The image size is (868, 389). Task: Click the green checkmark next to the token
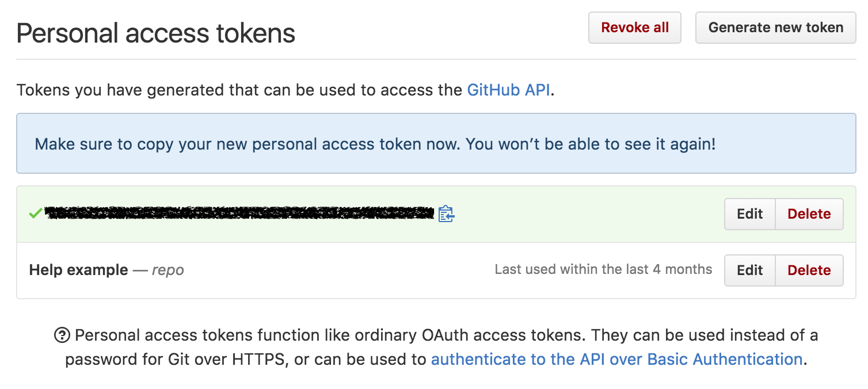pyautogui.click(x=35, y=213)
